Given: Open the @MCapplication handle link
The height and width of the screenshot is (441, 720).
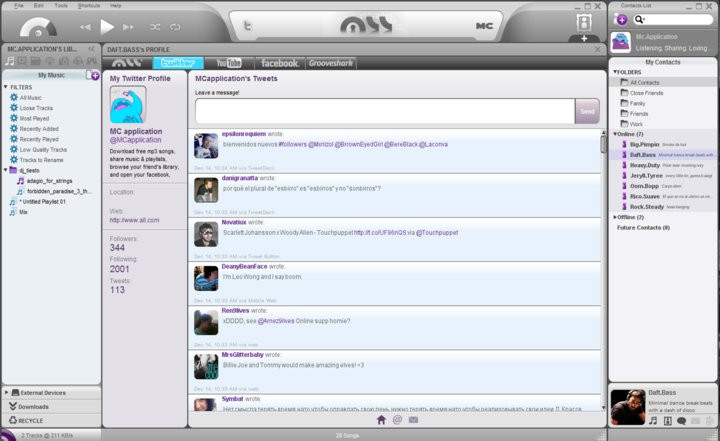Looking at the screenshot, I should click(x=135, y=140).
